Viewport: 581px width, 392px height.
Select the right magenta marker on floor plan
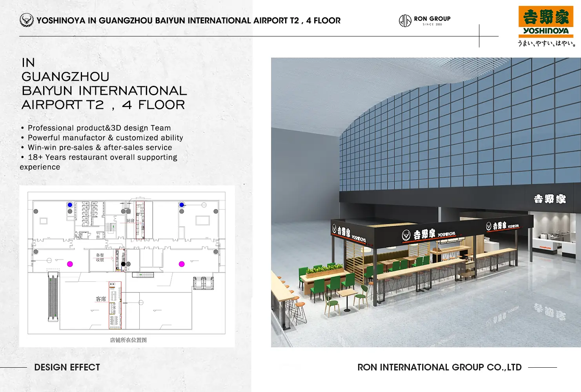(x=182, y=264)
